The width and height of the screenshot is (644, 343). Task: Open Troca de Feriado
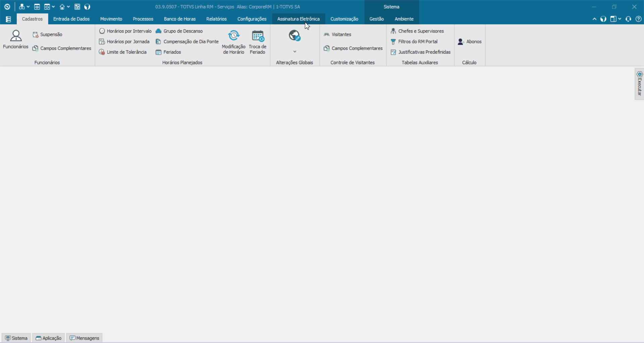tap(258, 42)
